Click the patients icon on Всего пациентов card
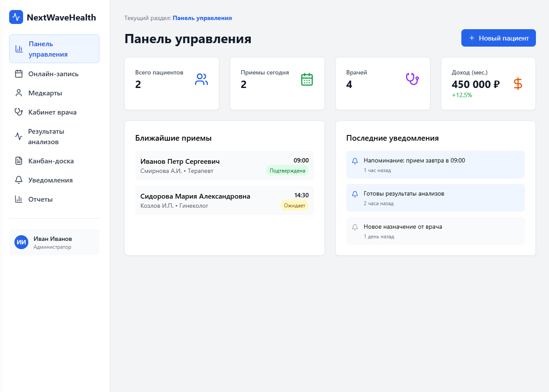The width and height of the screenshot is (549, 392). pyautogui.click(x=201, y=79)
